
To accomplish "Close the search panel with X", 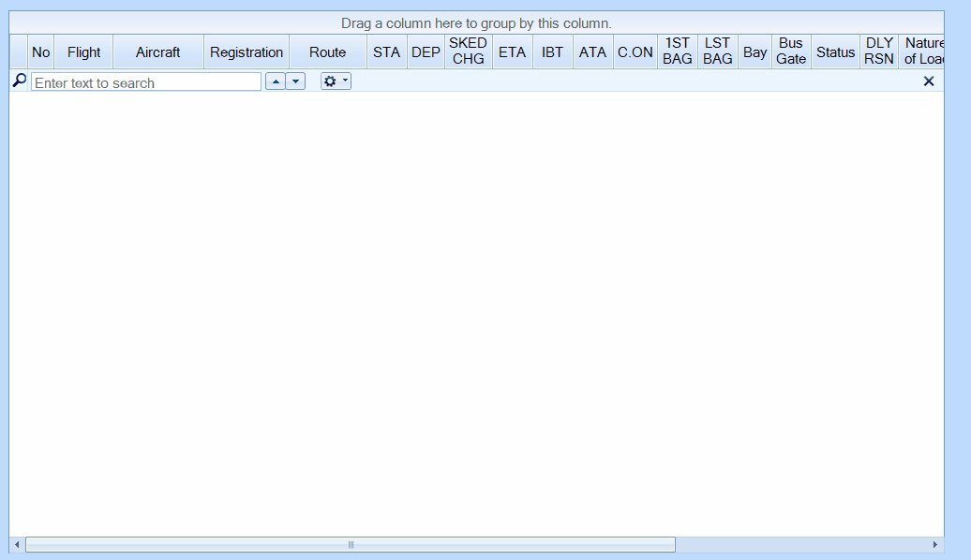I will (928, 81).
